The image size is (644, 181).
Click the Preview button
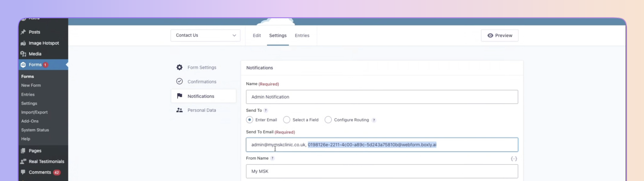tap(500, 35)
